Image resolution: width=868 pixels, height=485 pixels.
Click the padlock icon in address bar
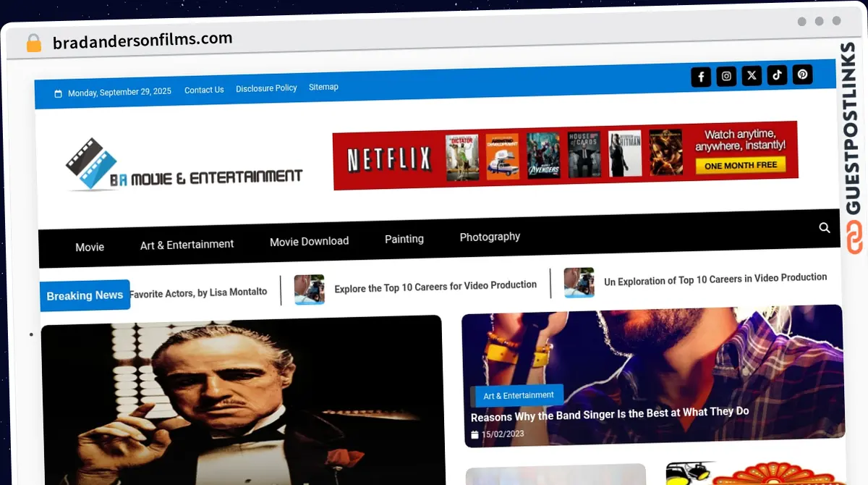33,43
